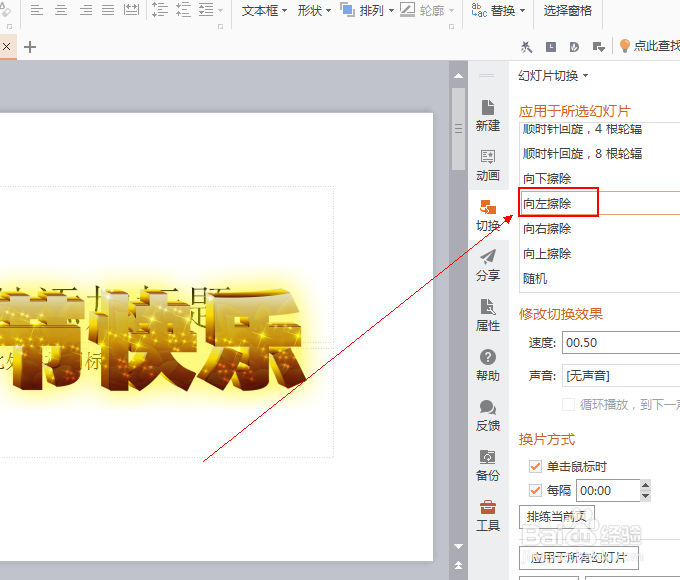Select 向左擦除 transition
This screenshot has height=580, width=680.
point(600,203)
